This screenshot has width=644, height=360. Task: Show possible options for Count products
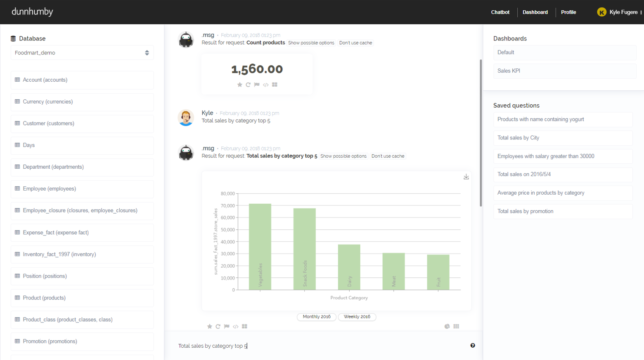pyautogui.click(x=311, y=43)
